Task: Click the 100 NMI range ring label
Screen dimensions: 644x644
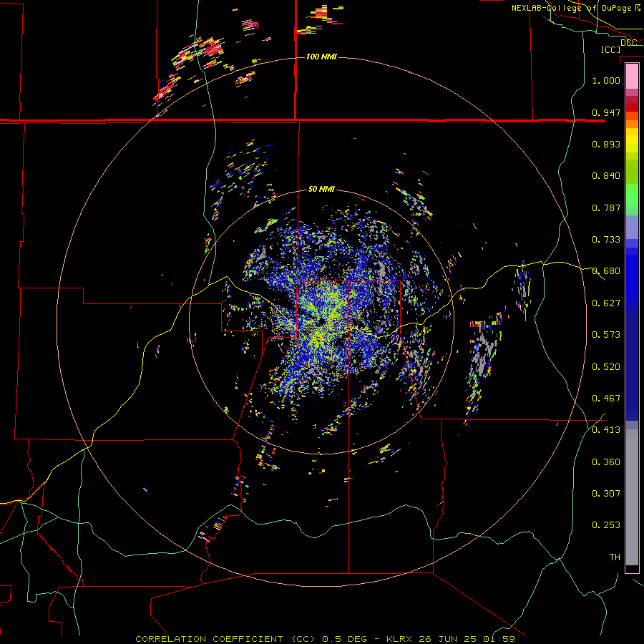Action: 321,57
